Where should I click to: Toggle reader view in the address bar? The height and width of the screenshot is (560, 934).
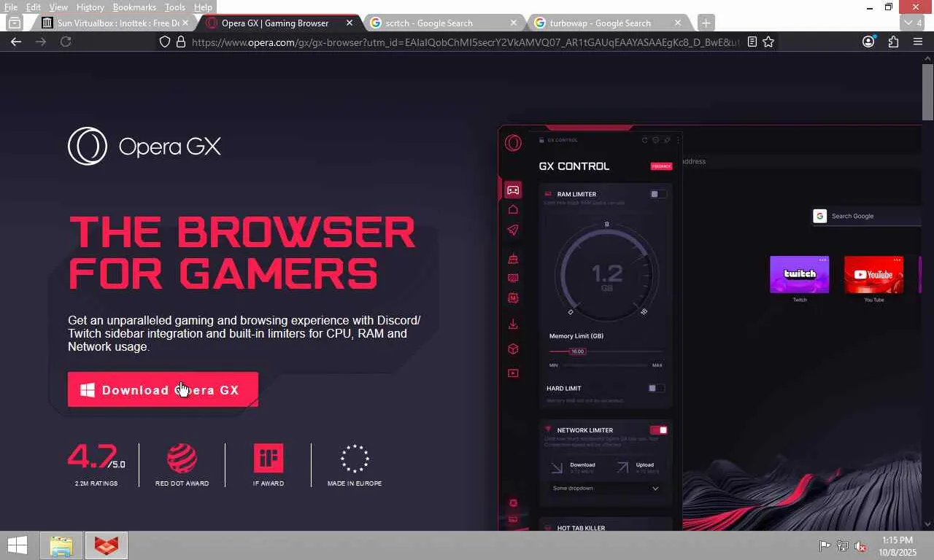(x=752, y=42)
